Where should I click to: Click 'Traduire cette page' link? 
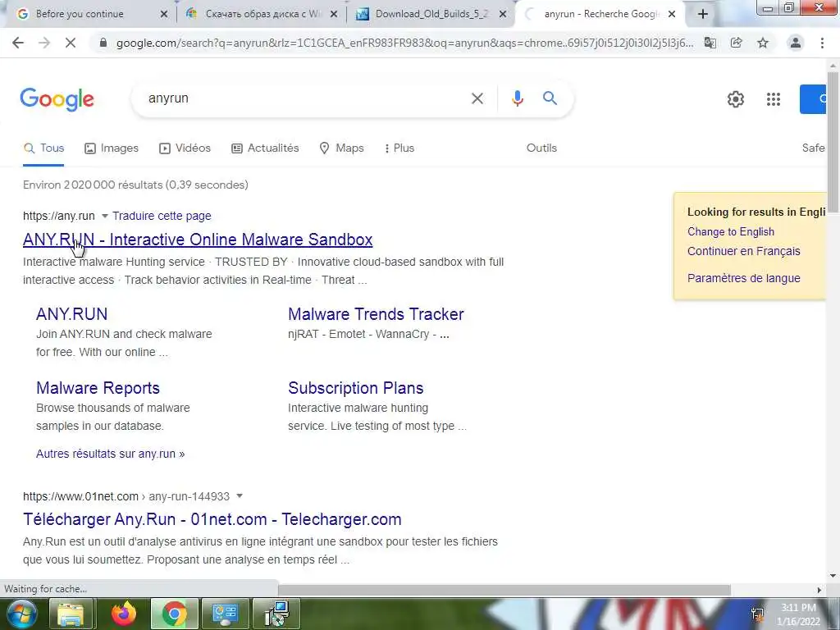pyautogui.click(x=162, y=216)
